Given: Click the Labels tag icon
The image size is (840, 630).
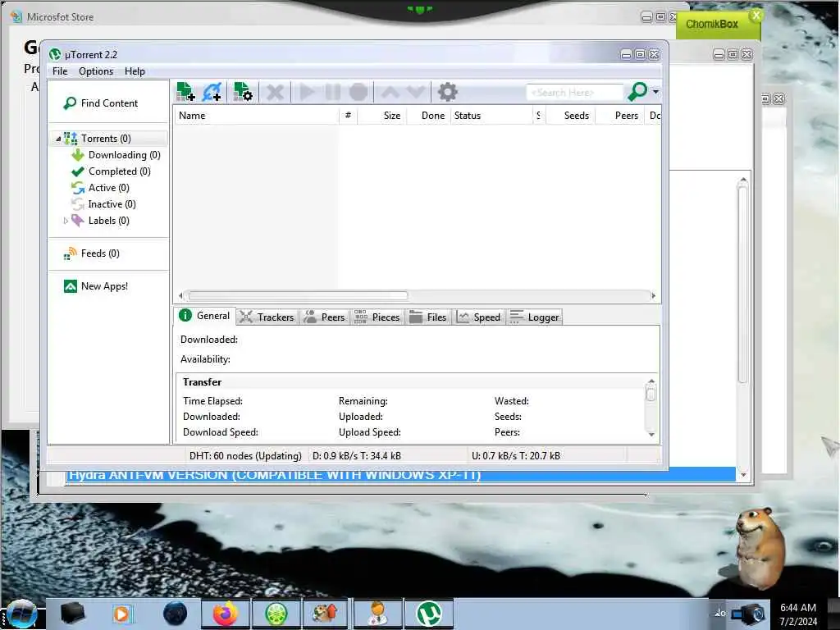Looking at the screenshot, I should 78,220.
